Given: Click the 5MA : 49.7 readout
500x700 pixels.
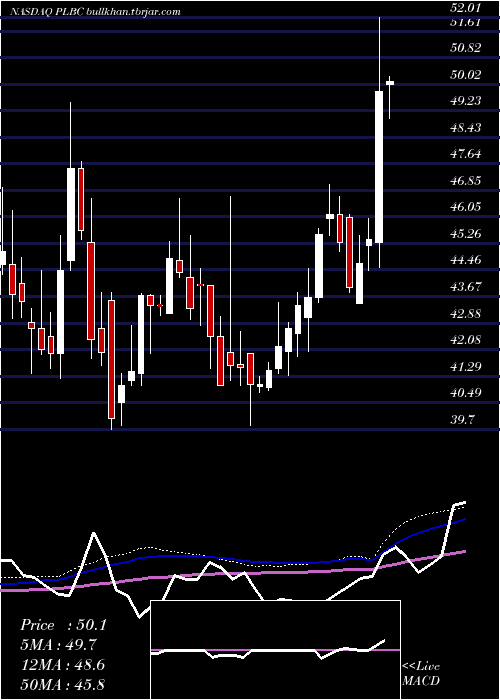Looking at the screenshot, I should 58,645.
